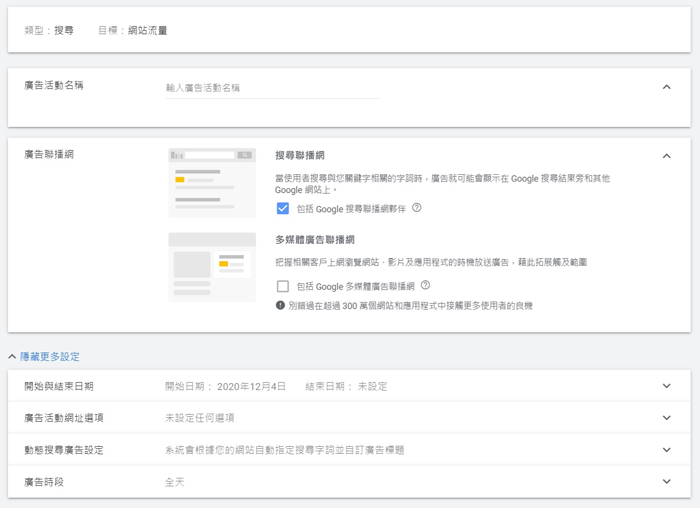
Task: Select the 廣告活動網址選項 row label
Action: click(x=64, y=418)
